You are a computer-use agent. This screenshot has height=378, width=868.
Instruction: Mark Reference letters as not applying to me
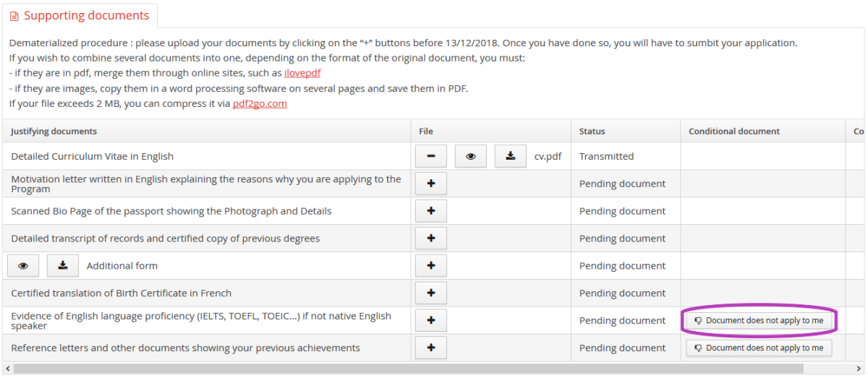pos(759,348)
